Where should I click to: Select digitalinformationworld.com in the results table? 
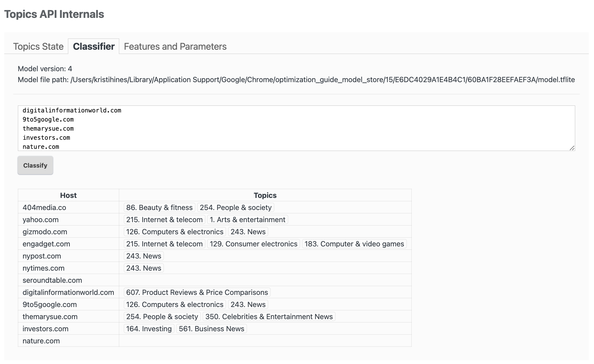(68, 292)
